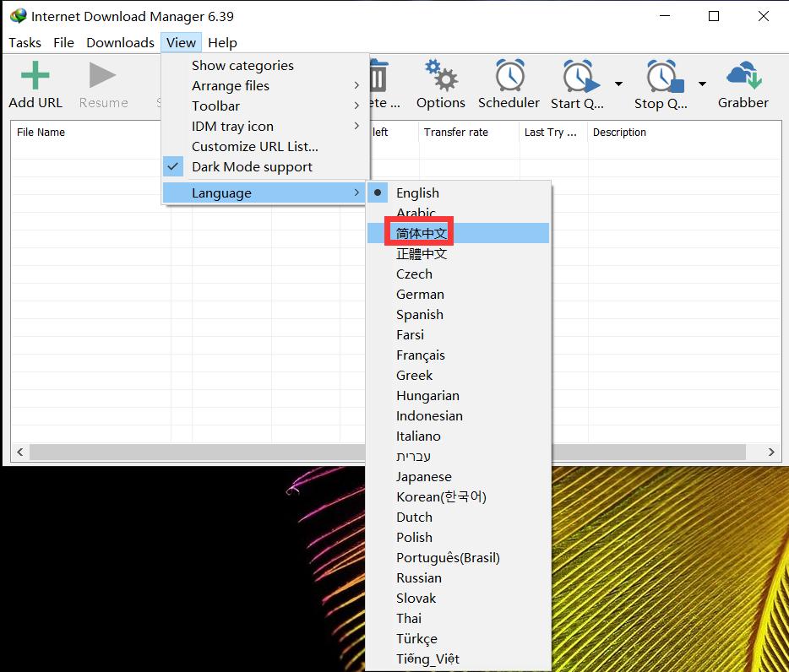This screenshot has height=672, width=789.
Task: Select Russian language
Action: pyautogui.click(x=458, y=577)
